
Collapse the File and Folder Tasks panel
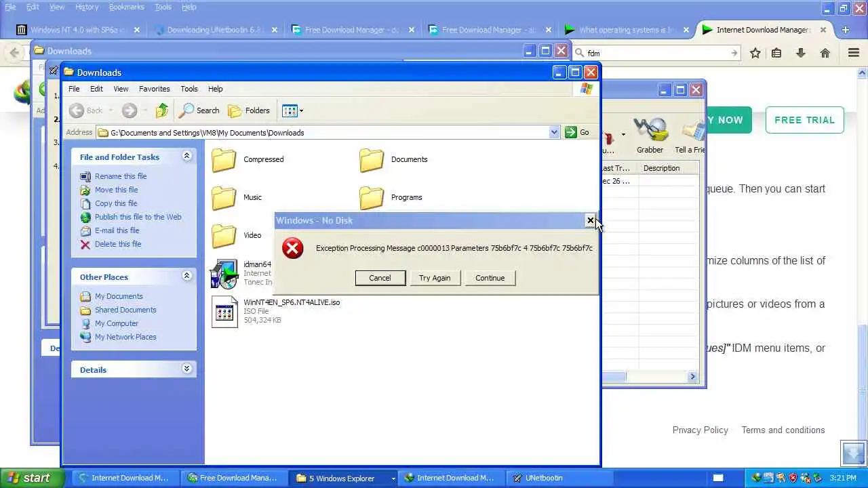pos(186,157)
